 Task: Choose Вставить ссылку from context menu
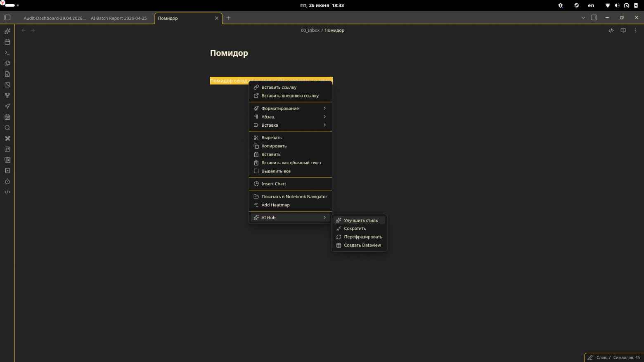[x=290, y=88]
